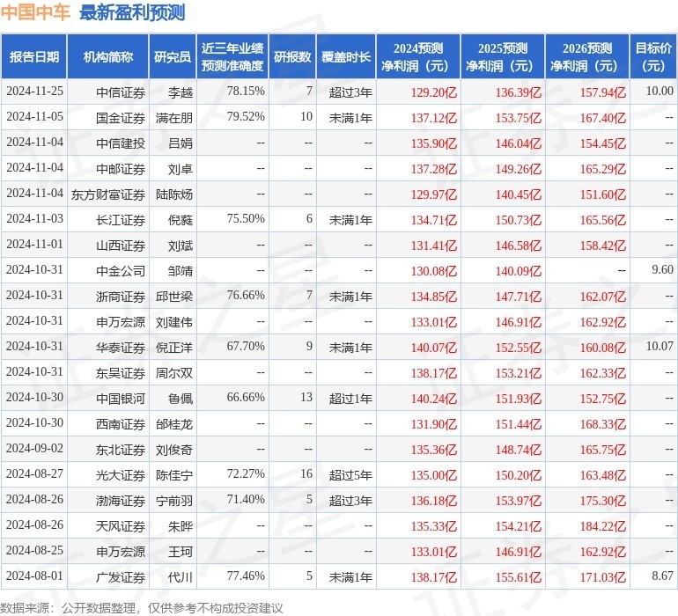Click researcher name 满在朋
This screenshot has width=678, height=616.
(174, 118)
